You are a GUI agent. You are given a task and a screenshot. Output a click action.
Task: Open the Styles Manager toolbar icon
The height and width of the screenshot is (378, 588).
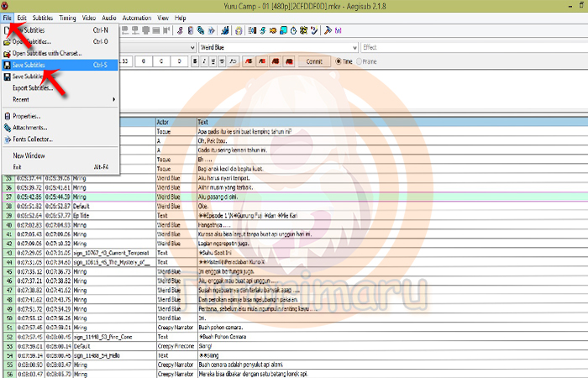(180, 30)
